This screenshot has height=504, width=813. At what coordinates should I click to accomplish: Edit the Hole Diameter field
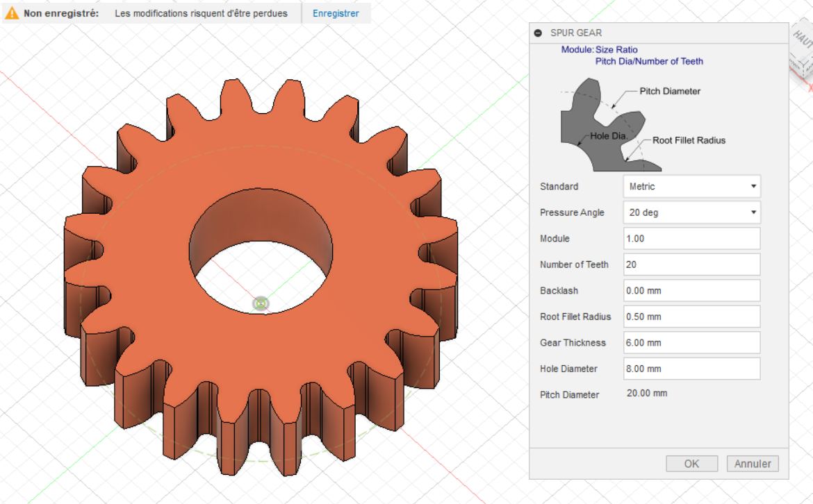coord(691,369)
